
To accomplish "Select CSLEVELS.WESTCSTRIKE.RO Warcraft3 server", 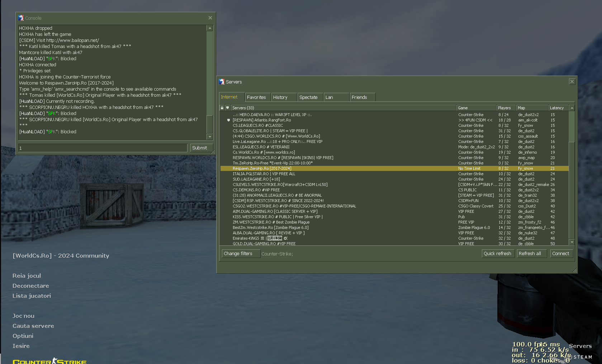I will 394,185.
